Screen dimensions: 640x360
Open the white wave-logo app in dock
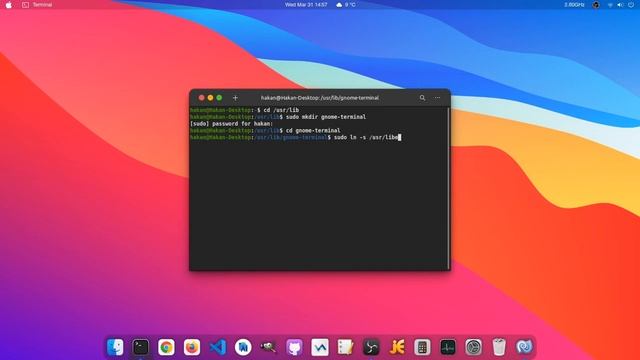click(x=320, y=347)
